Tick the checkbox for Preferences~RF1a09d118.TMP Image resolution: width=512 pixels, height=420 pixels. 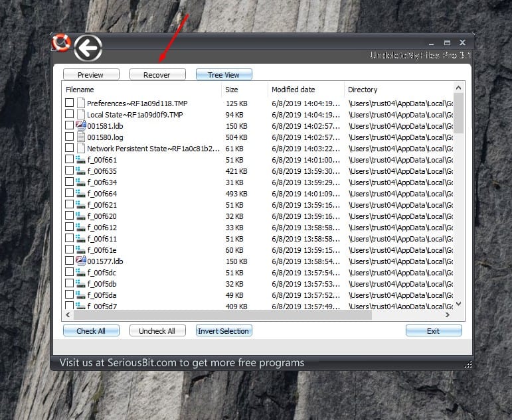point(69,103)
